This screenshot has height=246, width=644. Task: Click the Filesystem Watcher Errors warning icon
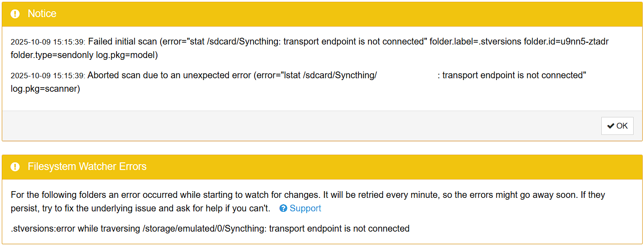[15, 167]
